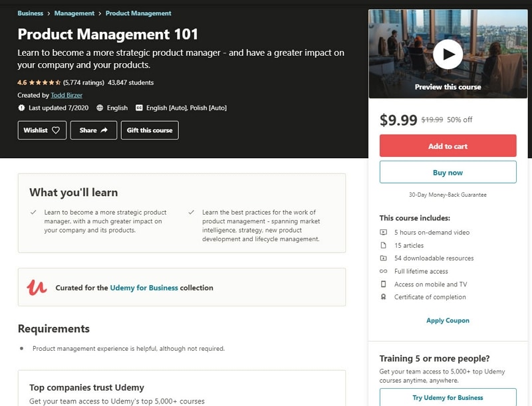The height and width of the screenshot is (406, 532).
Task: Play the course preview video
Action: point(448,54)
